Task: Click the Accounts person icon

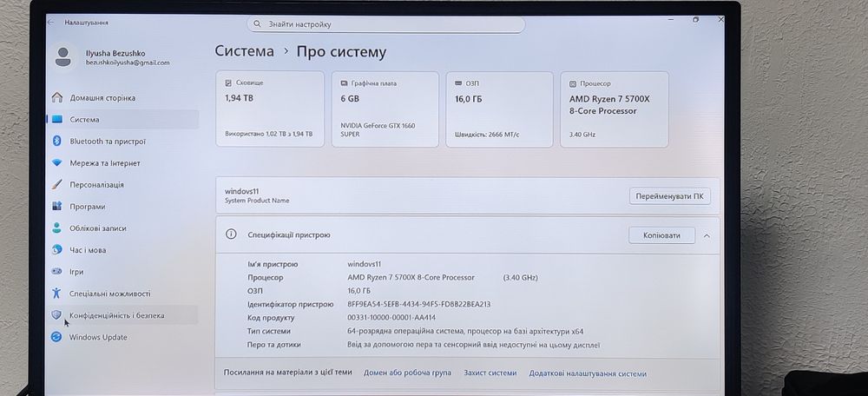Action: (x=56, y=228)
